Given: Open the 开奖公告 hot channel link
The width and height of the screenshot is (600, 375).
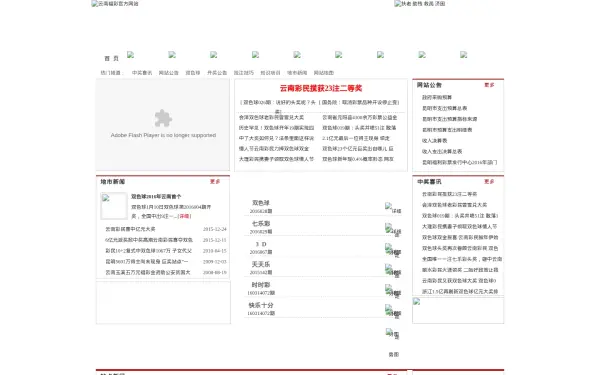Looking at the screenshot, I should point(217,73).
